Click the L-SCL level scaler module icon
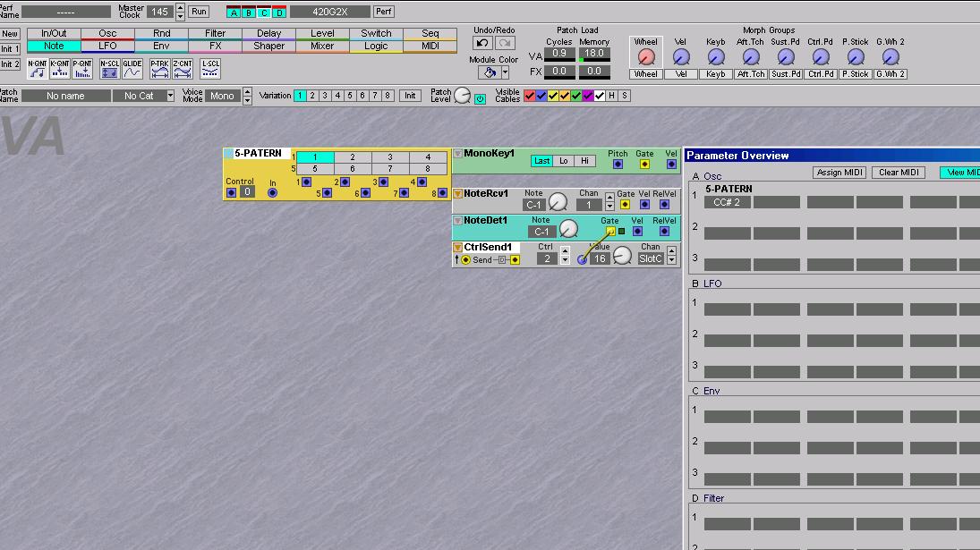The height and width of the screenshot is (550, 980). click(210, 69)
